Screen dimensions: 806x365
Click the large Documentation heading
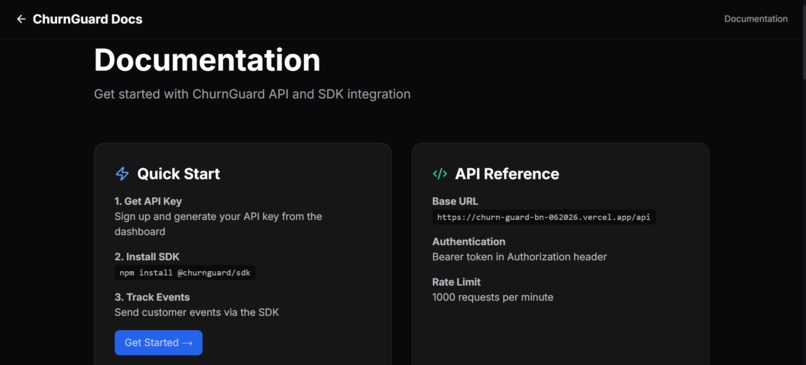pos(207,60)
